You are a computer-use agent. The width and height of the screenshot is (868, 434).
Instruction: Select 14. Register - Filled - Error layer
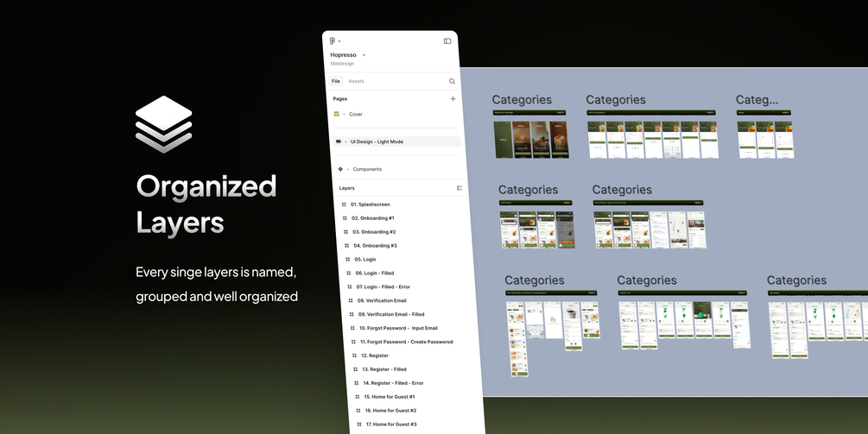click(x=393, y=383)
